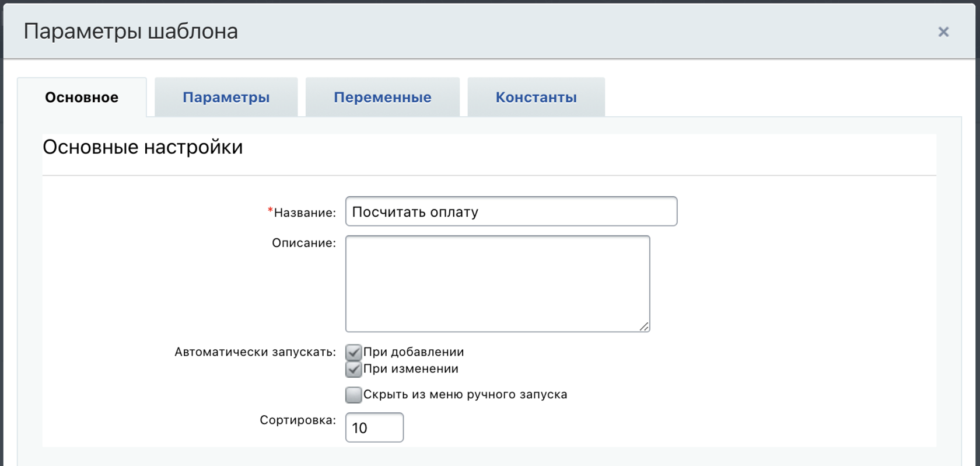Click the При добавлении label text
This screenshot has width=980, height=466.
[x=414, y=352]
